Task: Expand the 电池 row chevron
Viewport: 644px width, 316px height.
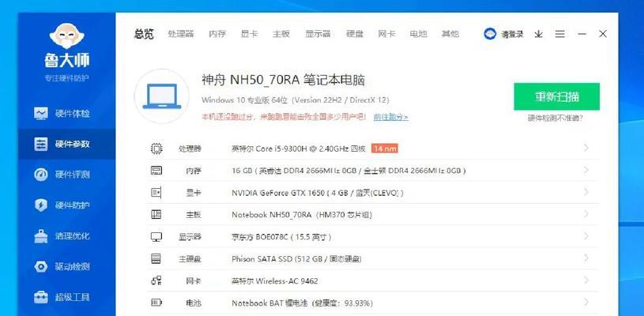Action: tap(586, 303)
